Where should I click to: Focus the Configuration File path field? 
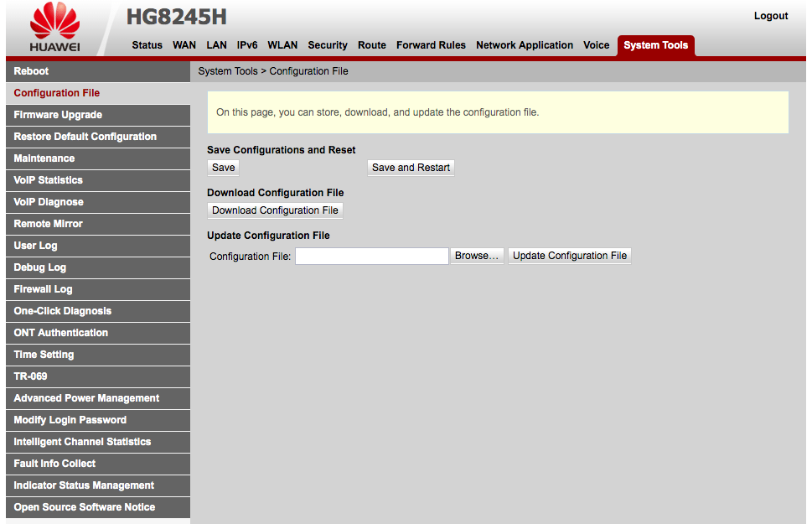[x=371, y=256]
